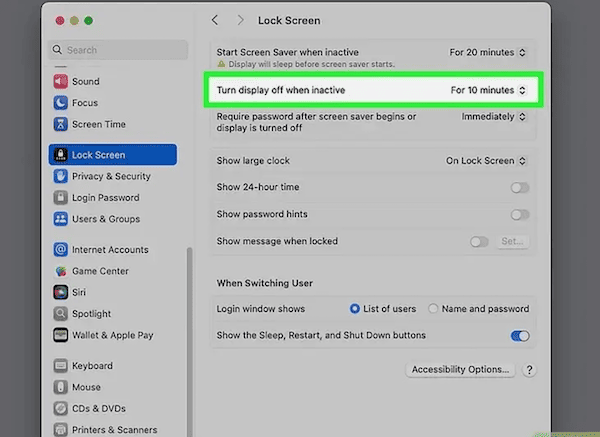Click the Set… button for lock message

pos(512,241)
